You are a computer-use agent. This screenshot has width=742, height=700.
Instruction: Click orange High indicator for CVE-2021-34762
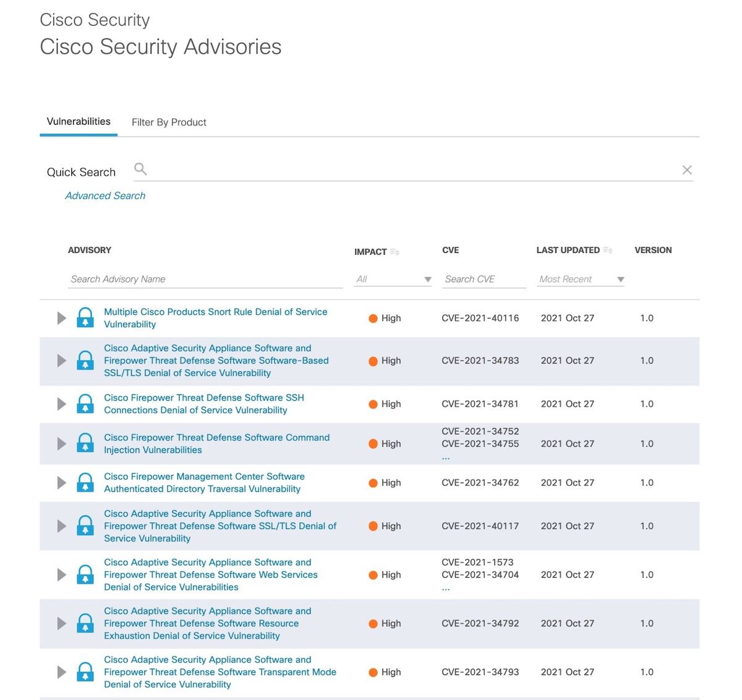point(373,483)
